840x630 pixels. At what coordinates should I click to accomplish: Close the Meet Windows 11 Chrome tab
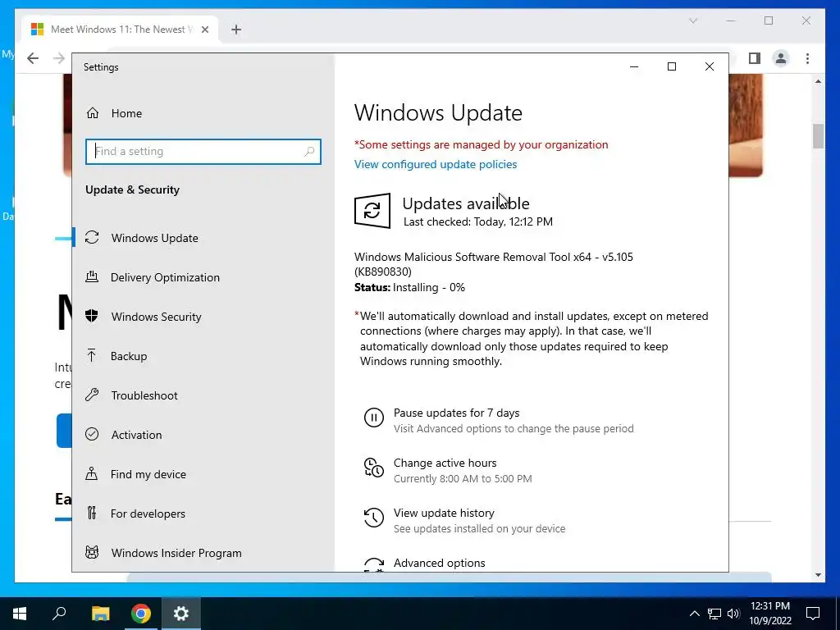click(x=204, y=30)
